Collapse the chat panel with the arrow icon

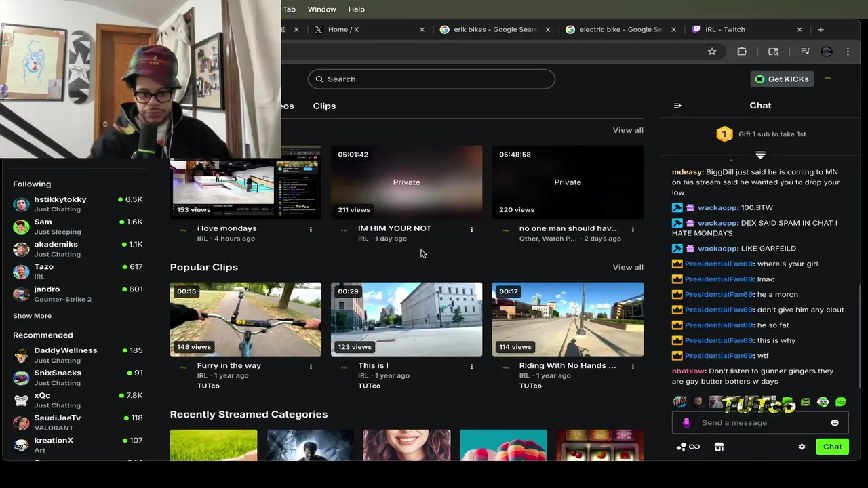[677, 106]
